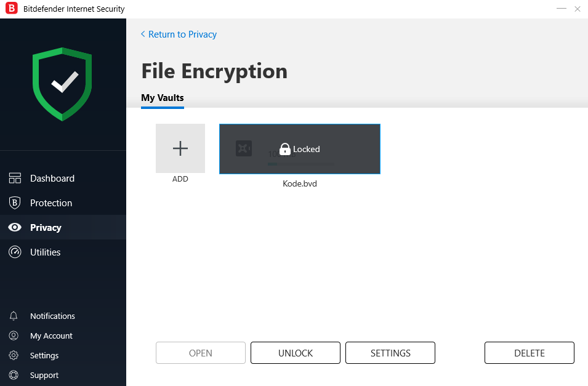Open My Account page
Image resolution: width=588 pixels, height=386 pixels.
point(51,336)
